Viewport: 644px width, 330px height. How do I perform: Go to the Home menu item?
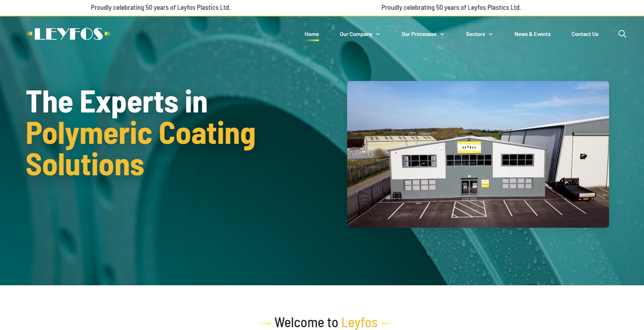[x=312, y=34]
